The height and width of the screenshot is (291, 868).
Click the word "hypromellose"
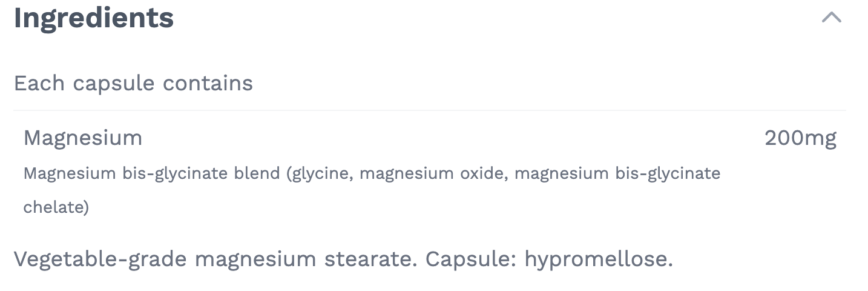(598, 259)
